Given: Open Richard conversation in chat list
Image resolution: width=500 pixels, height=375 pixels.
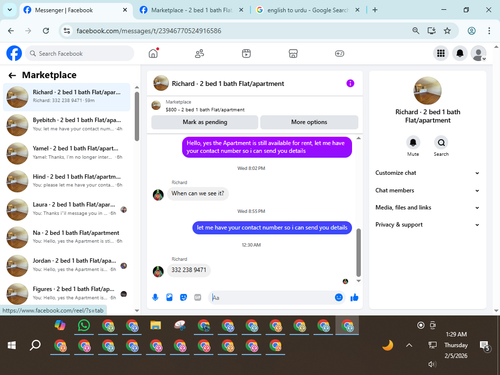Looking at the screenshot, I should coord(67,97).
